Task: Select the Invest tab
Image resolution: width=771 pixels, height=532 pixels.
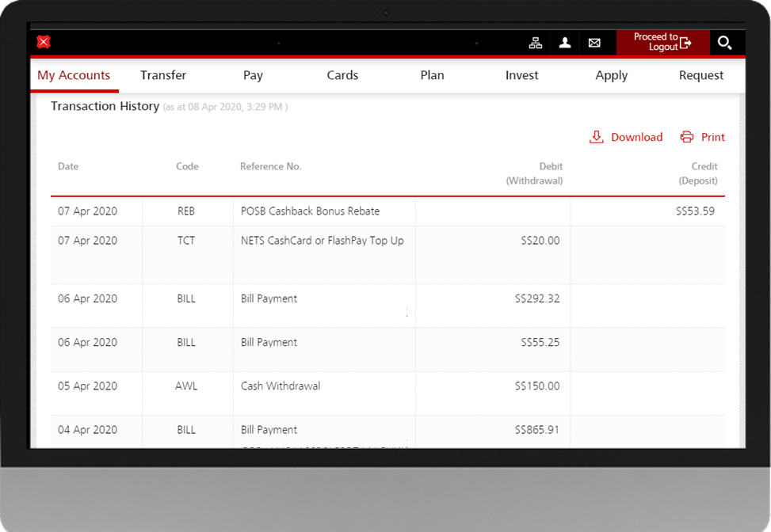Action: click(x=521, y=75)
